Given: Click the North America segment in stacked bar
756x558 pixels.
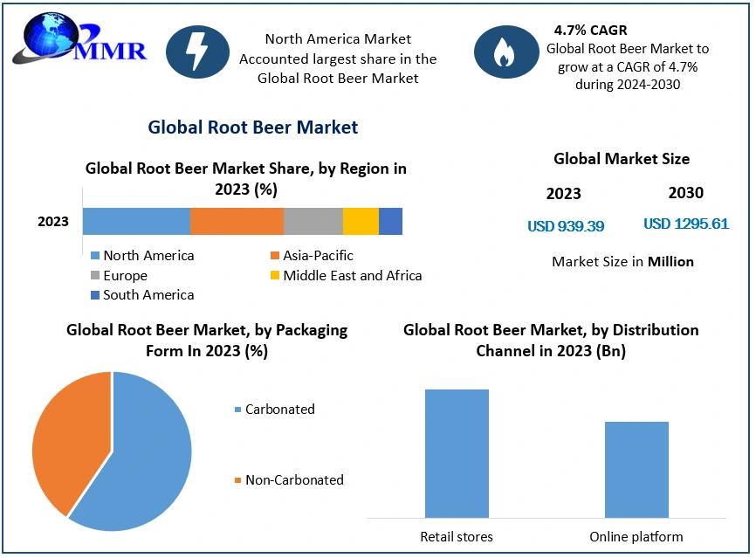Looking at the screenshot, I should [136, 221].
